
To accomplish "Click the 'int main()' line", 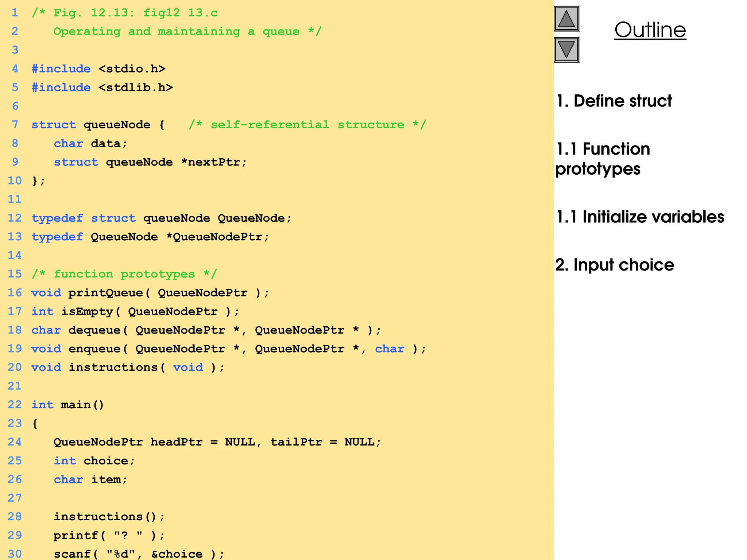I will click(x=68, y=405).
